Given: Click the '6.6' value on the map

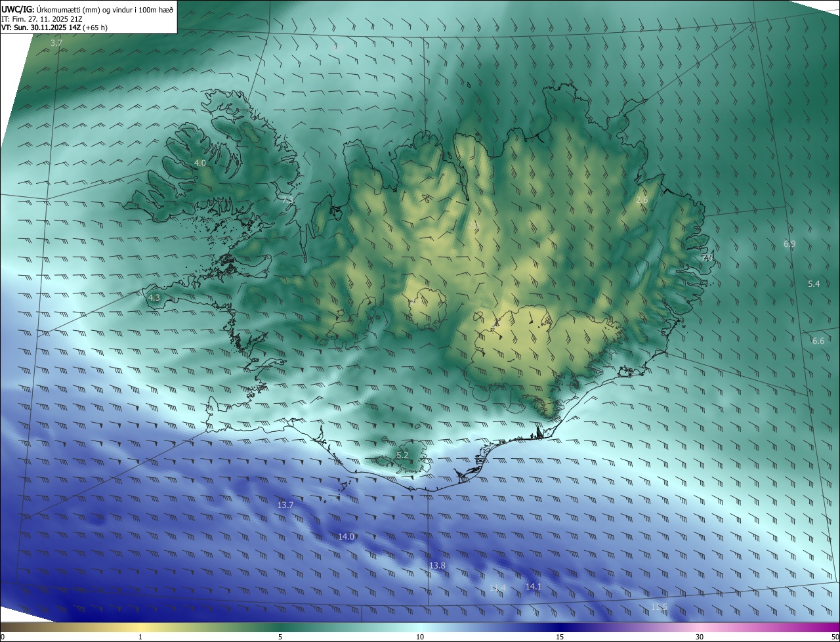Looking at the screenshot, I should point(818,341).
